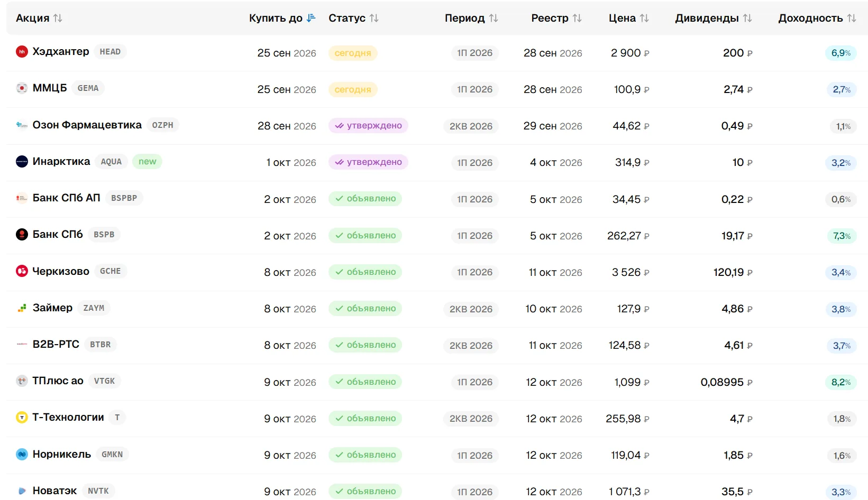The height and width of the screenshot is (500, 868).
Task: Open the B2B-РТС stock link
Action: (56, 345)
